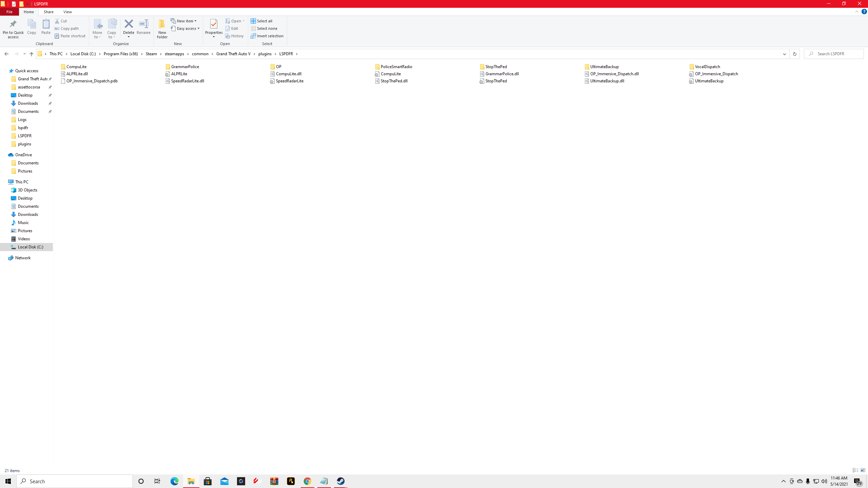
Task: Refresh the folder with the refresh icon
Action: pyautogui.click(x=794, y=54)
